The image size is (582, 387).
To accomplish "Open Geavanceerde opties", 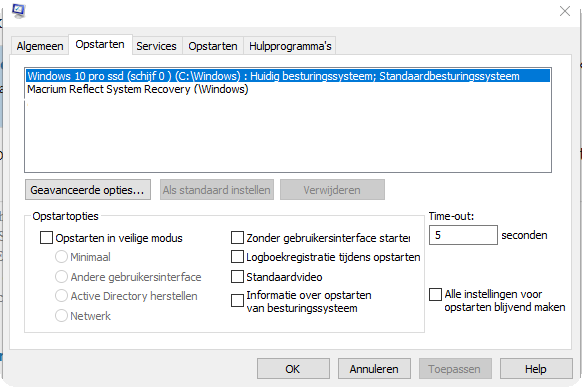I will tap(88, 190).
